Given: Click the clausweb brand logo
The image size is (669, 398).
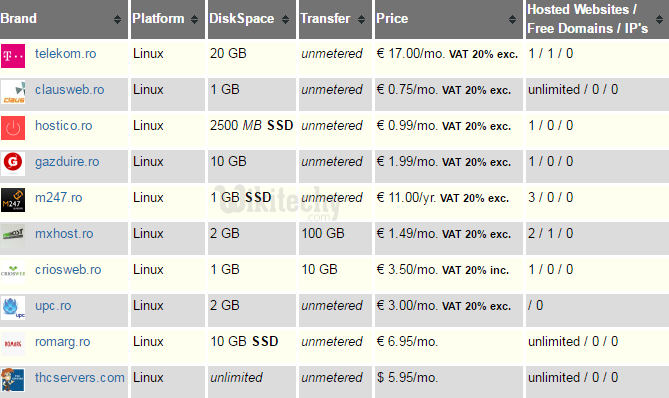Looking at the screenshot, I should (x=13, y=92).
